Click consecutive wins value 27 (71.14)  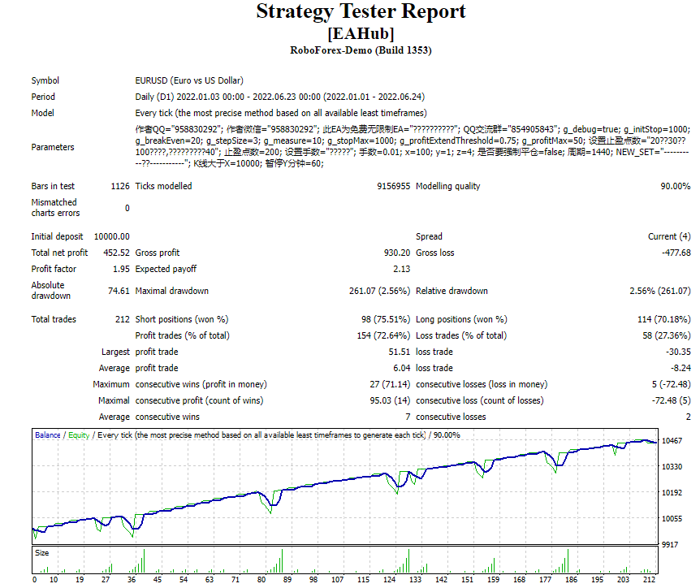[x=390, y=384]
